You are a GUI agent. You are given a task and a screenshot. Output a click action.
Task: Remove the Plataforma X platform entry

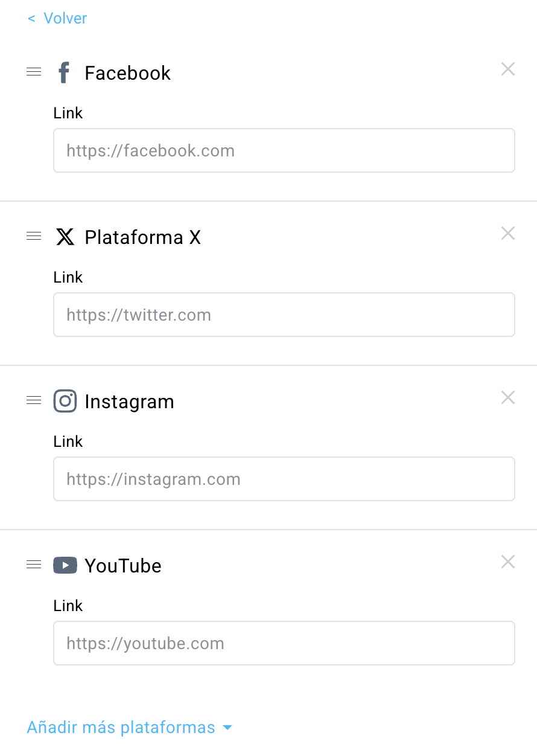[508, 233]
